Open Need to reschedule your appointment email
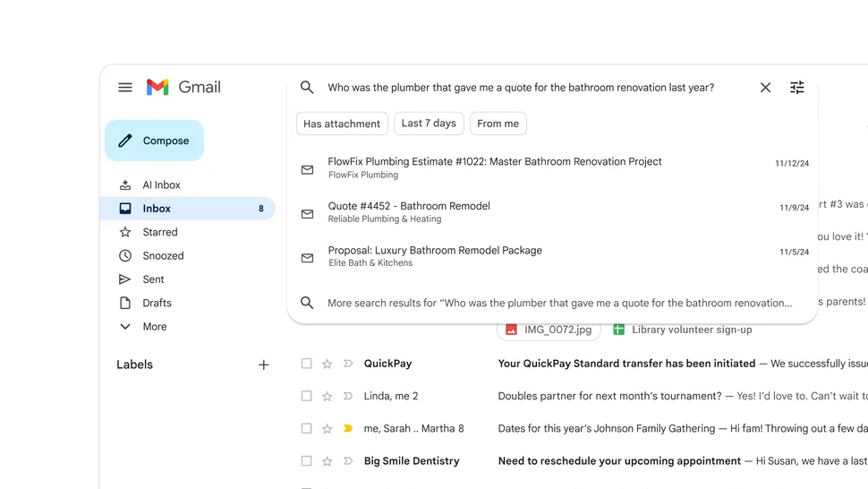Screen dimensions: 868x489 click(619, 460)
